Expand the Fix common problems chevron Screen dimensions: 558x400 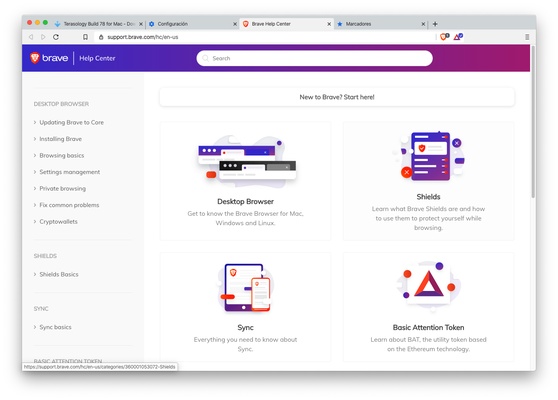click(35, 205)
